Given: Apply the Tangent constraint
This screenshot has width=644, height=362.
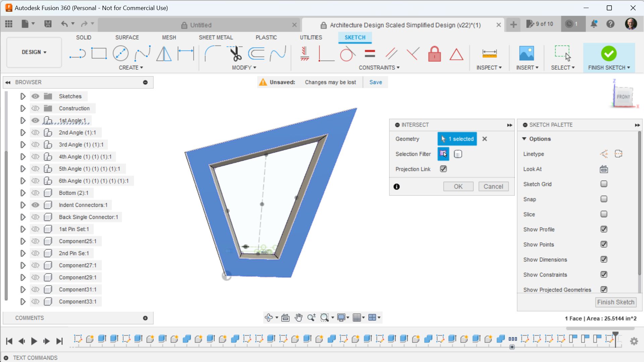Looking at the screenshot, I should coord(347,54).
